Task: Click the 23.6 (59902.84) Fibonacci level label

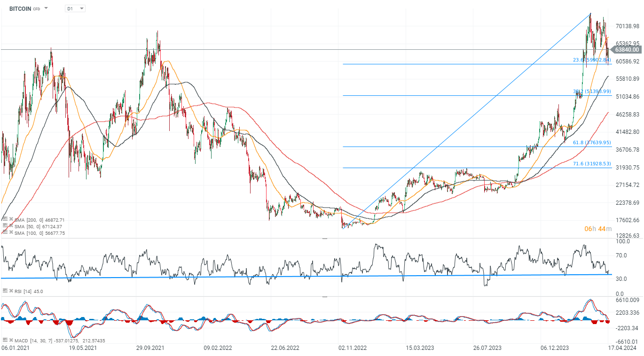Action: (592, 60)
